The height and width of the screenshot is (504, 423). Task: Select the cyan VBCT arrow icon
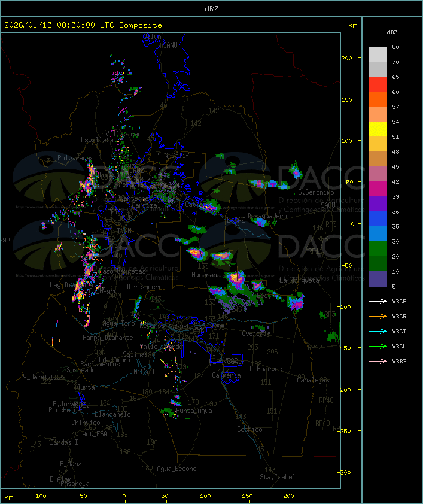pyautogui.click(x=378, y=331)
